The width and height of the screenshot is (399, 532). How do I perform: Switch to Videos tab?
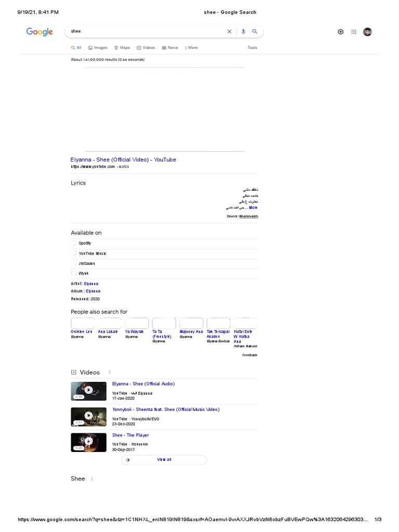tap(146, 48)
